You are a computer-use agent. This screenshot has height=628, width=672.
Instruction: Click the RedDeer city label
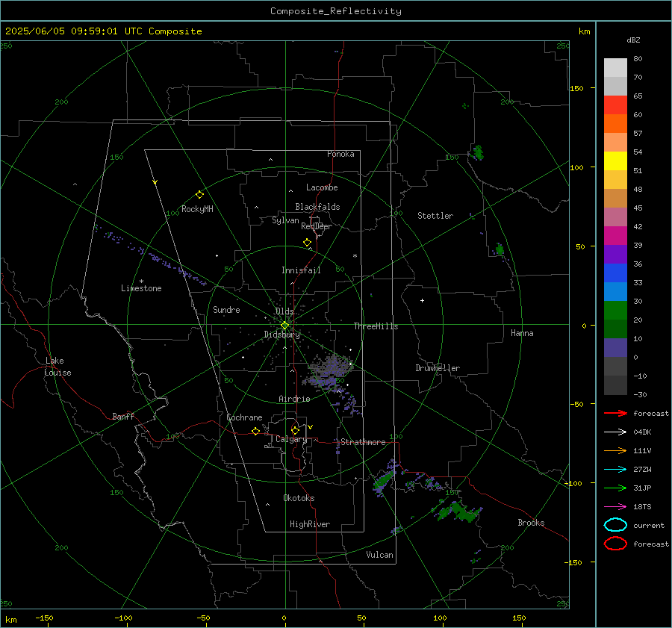pos(317,226)
